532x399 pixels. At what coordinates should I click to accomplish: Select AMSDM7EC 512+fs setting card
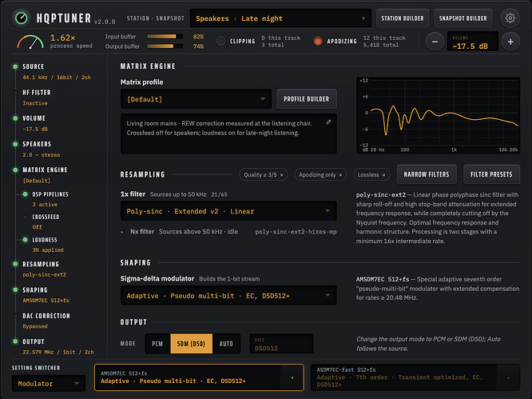tap(199, 377)
